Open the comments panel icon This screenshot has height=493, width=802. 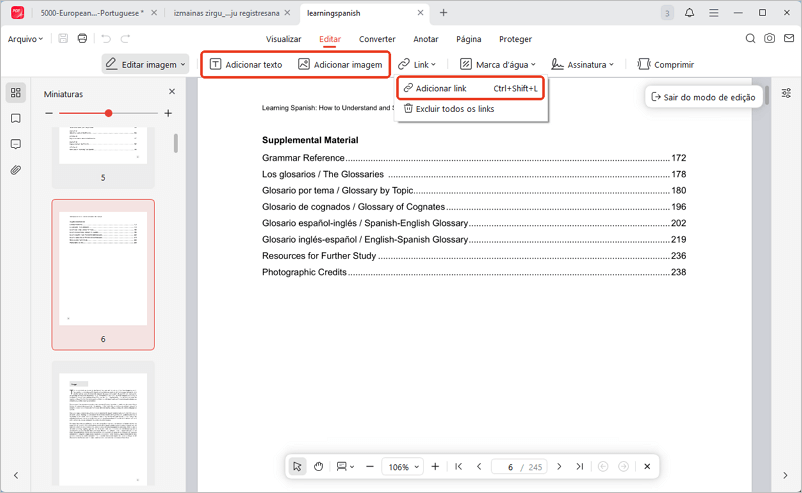[x=16, y=144]
